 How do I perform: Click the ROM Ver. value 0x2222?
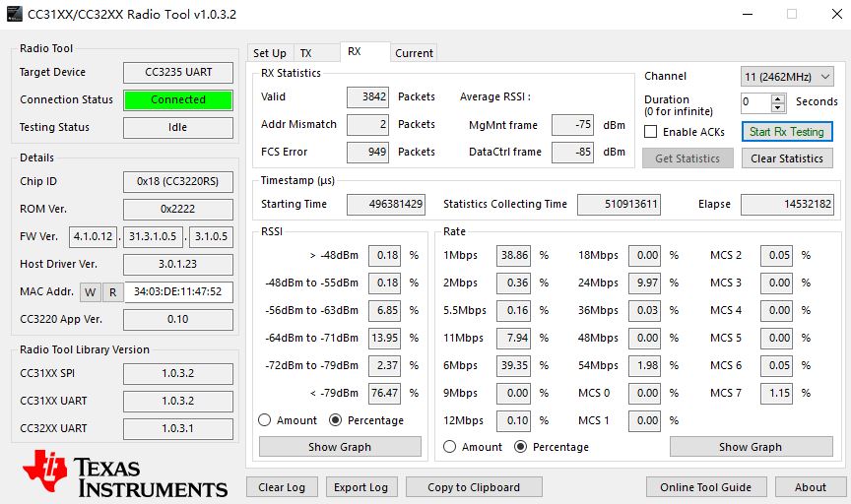(178, 210)
